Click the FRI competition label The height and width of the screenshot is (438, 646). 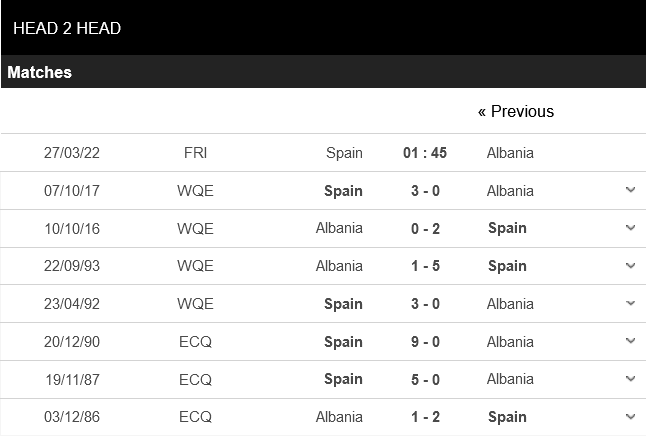tap(195, 153)
